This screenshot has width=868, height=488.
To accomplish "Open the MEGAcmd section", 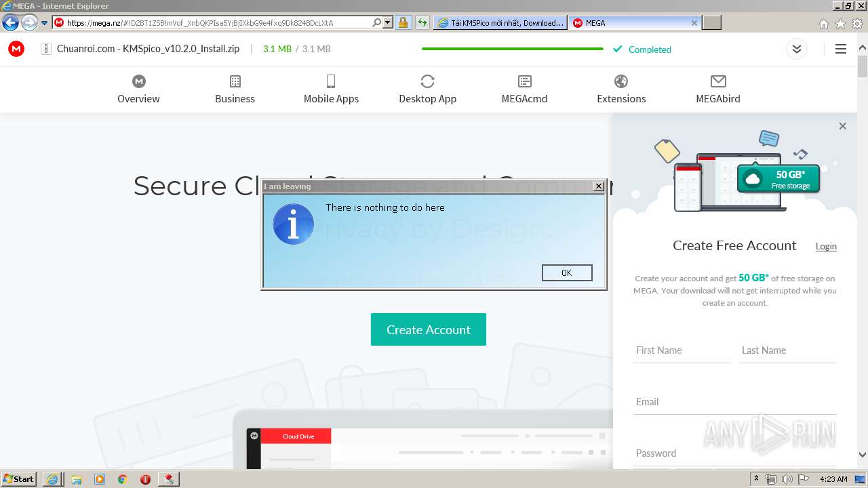I will [524, 89].
